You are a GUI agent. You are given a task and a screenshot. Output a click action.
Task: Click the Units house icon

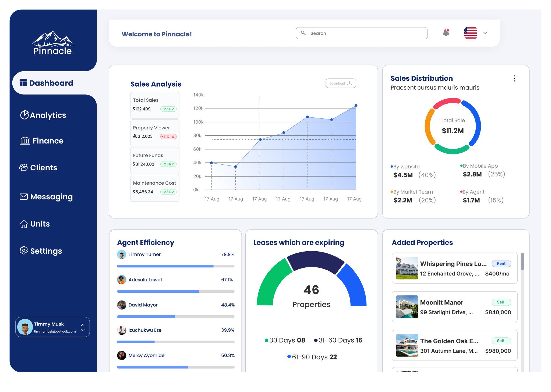pos(24,224)
